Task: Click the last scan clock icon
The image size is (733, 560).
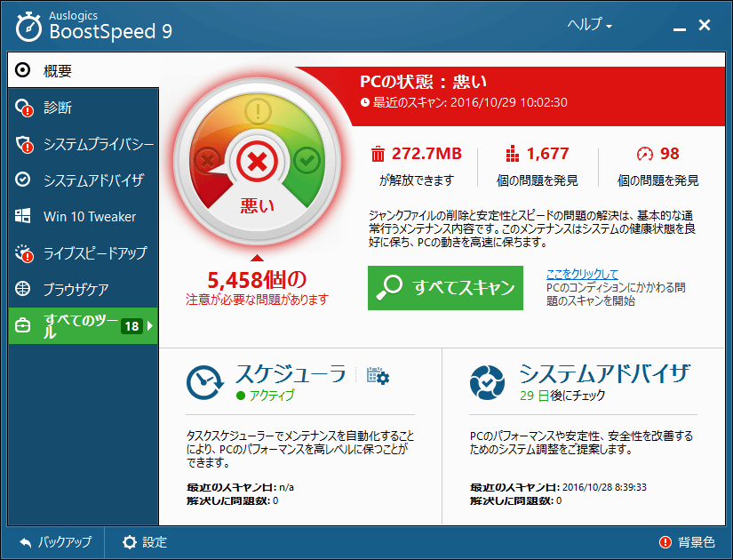Action: pos(365,102)
